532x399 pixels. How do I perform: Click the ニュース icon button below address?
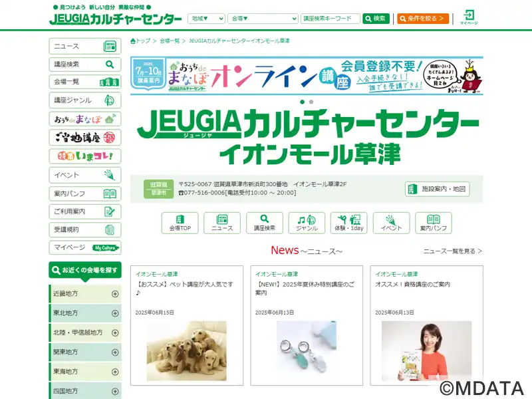pos(222,223)
